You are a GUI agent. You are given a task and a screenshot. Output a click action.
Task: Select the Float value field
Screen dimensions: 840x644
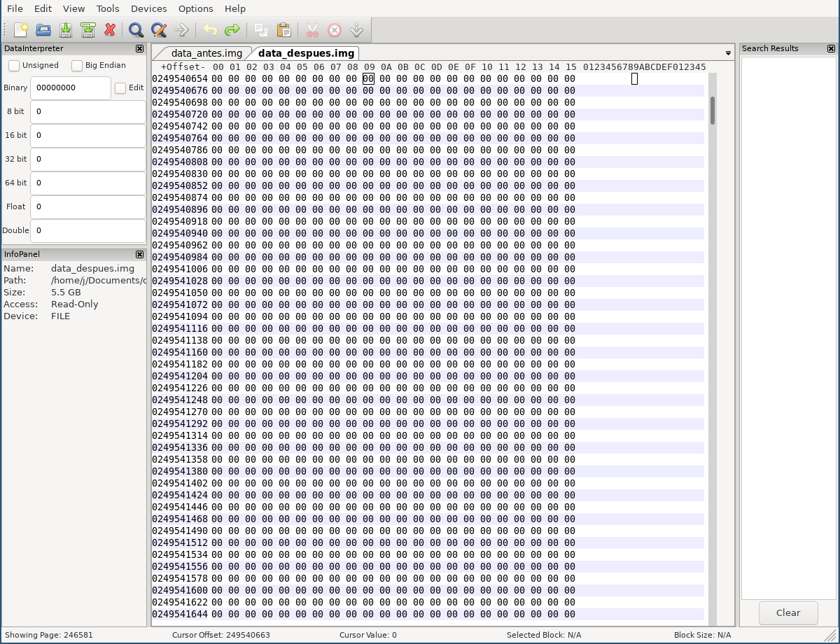[88, 206]
